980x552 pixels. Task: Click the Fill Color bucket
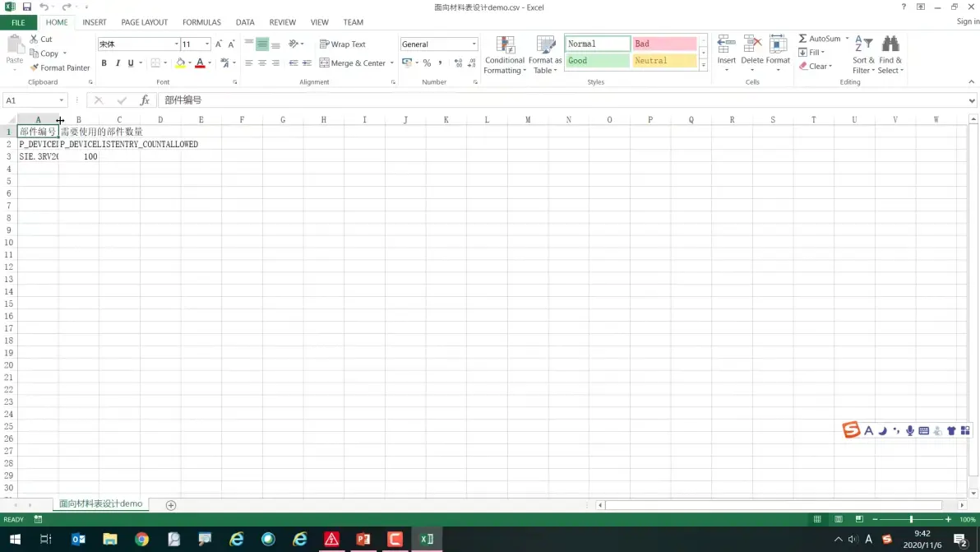tap(180, 63)
